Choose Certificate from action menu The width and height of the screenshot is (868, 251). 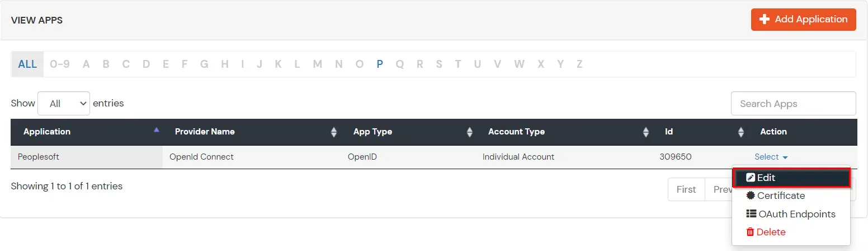tap(791, 196)
